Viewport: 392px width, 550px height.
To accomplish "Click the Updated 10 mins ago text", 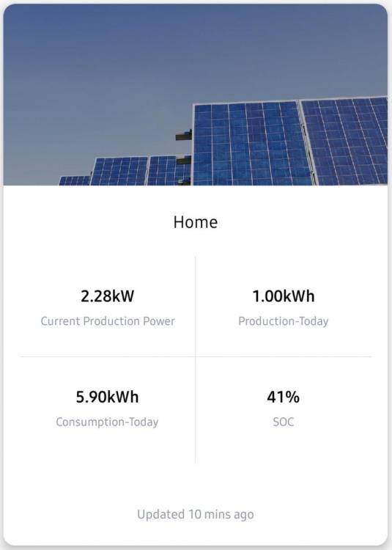I will pyautogui.click(x=196, y=514).
